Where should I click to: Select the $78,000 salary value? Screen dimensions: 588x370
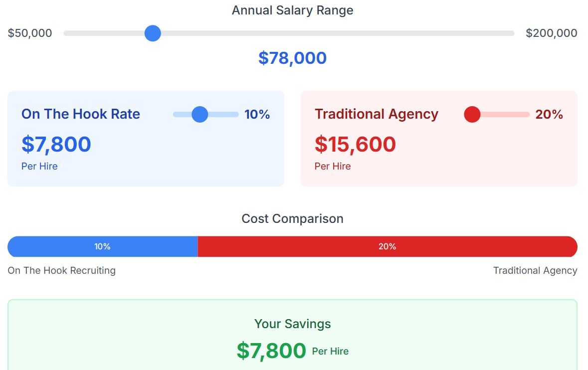pos(292,57)
